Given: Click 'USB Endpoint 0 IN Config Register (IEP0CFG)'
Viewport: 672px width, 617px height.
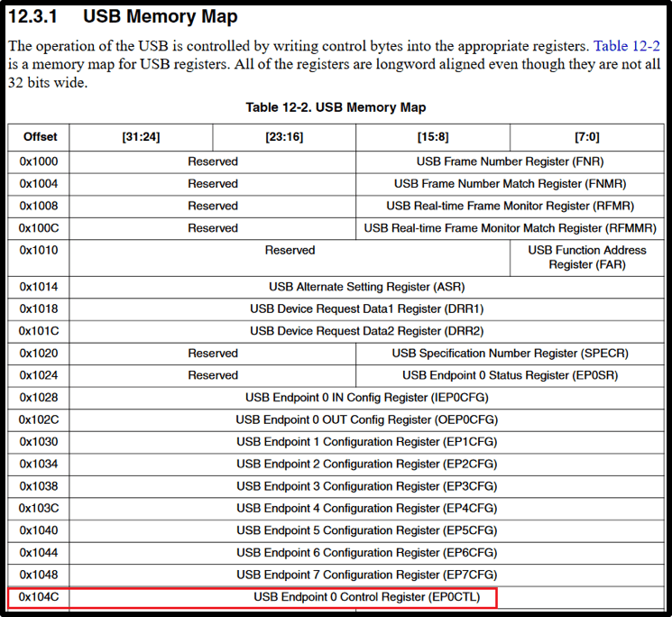Looking at the screenshot, I should click(367, 398).
